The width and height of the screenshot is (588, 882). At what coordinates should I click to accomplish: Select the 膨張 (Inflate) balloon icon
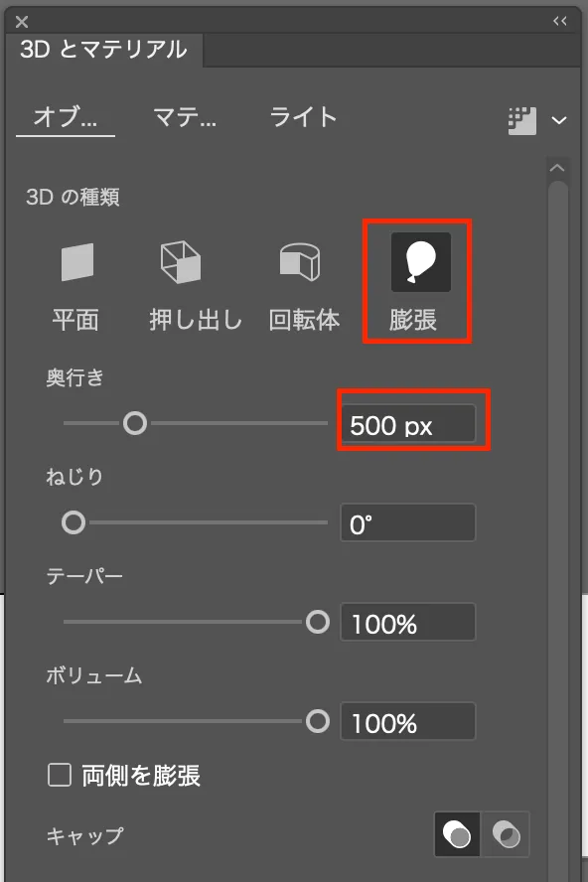coord(421,262)
